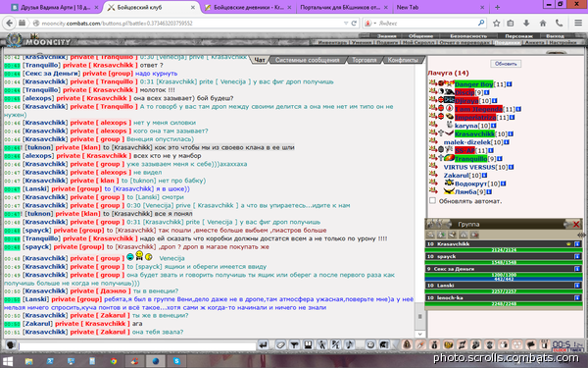Click the music note sound icon
Image resolution: width=588 pixels, height=368 pixels.
349,344
